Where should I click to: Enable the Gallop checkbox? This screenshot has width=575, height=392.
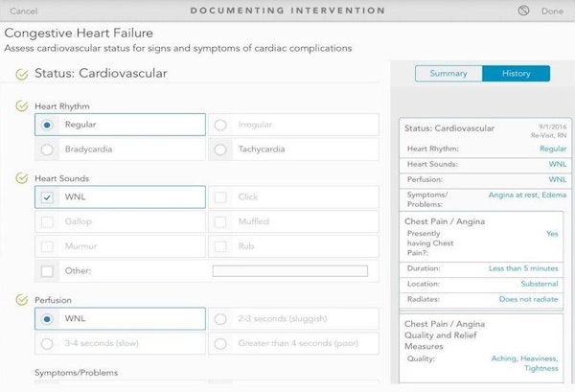pyautogui.click(x=47, y=221)
